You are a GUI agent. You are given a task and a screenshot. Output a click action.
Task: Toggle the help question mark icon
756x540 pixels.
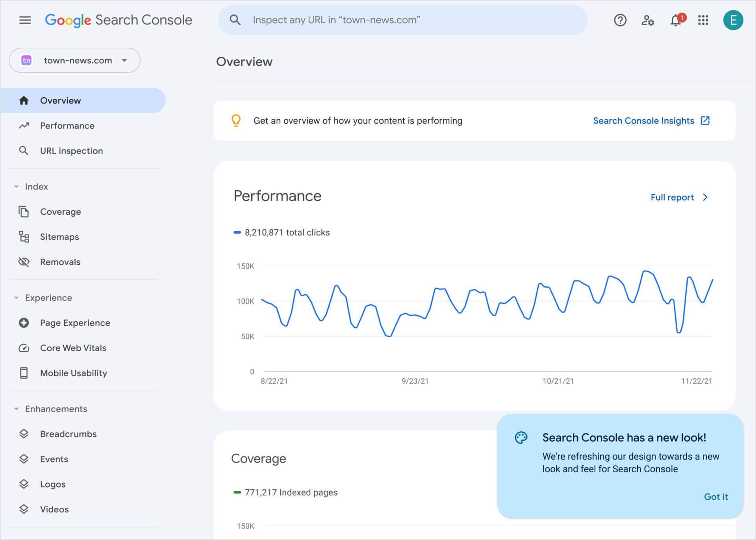pos(621,20)
